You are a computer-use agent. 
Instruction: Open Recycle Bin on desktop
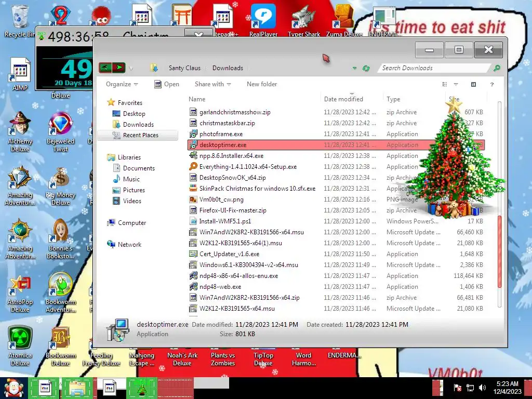click(x=19, y=20)
